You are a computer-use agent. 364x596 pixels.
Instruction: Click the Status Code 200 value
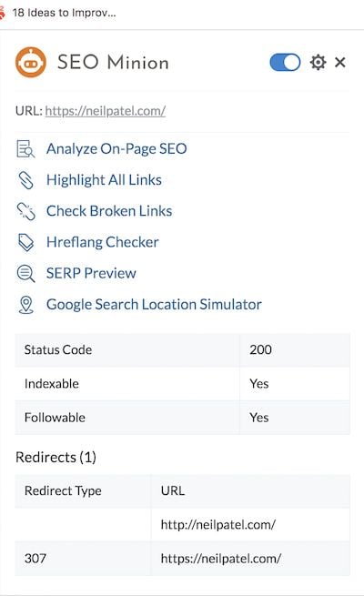[x=260, y=349]
